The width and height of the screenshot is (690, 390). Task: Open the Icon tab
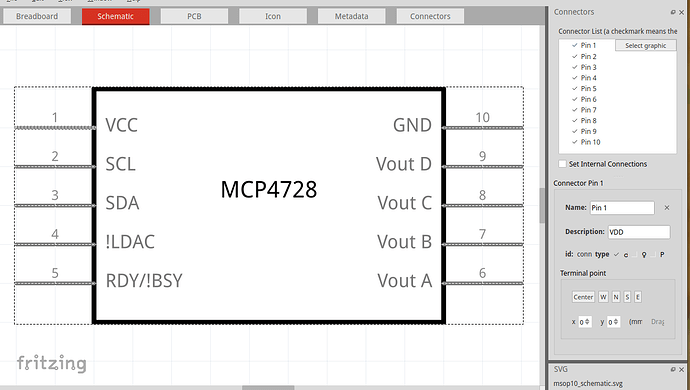tap(273, 16)
